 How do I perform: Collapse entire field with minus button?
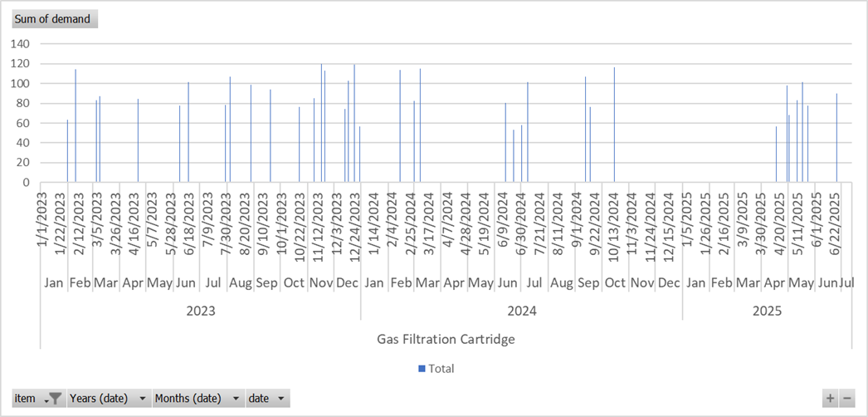(846, 399)
